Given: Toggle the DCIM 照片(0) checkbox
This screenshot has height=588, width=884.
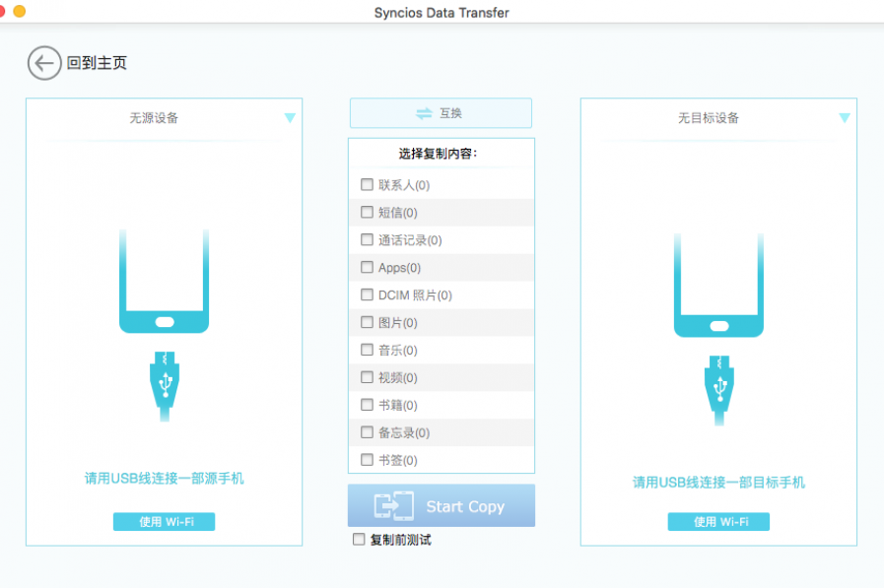Looking at the screenshot, I should [367, 294].
